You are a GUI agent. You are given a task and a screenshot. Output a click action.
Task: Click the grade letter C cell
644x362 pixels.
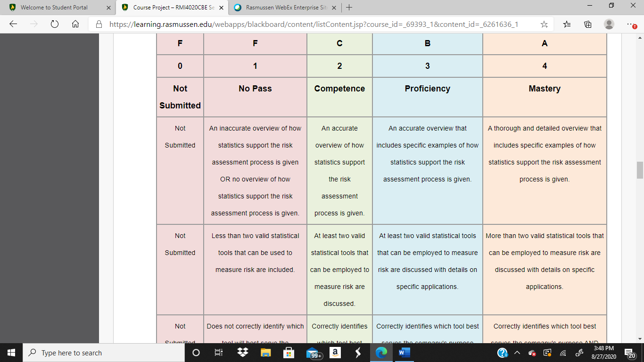339,43
